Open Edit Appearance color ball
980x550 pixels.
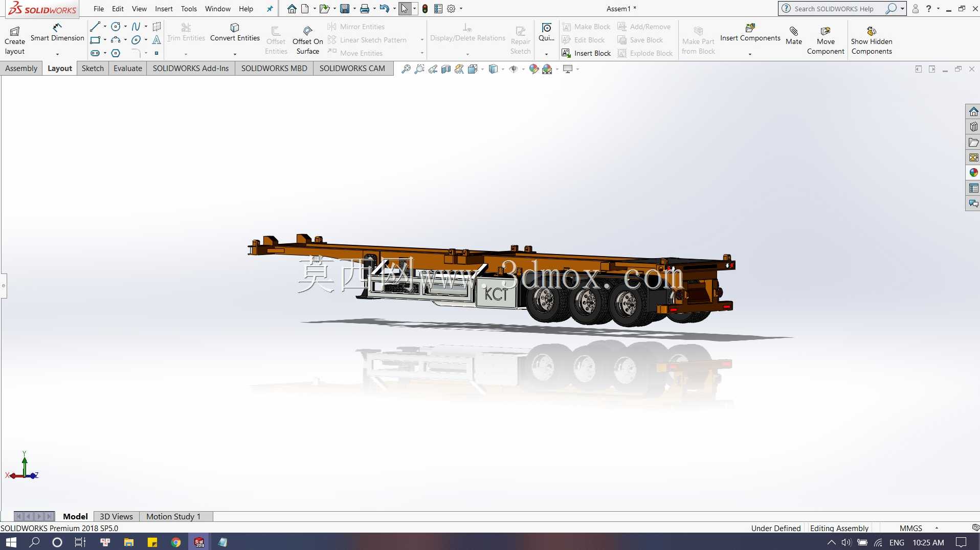534,69
